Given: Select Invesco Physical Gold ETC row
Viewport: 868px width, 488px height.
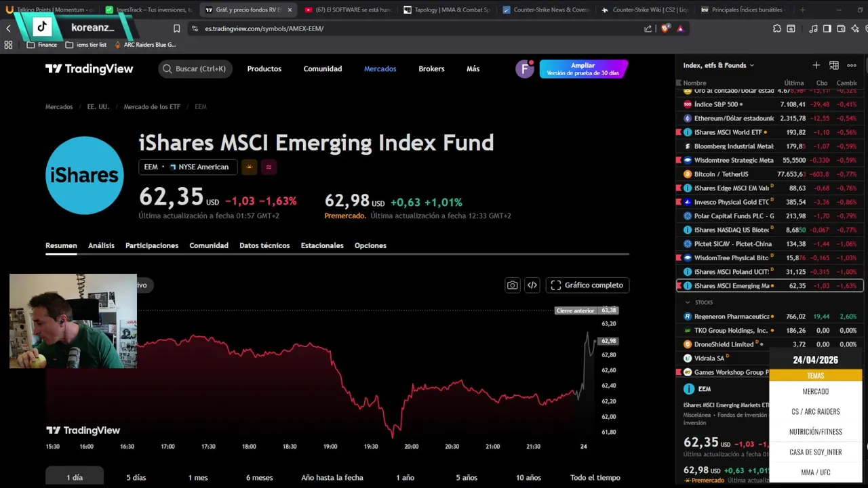Looking at the screenshot, I should coord(770,202).
